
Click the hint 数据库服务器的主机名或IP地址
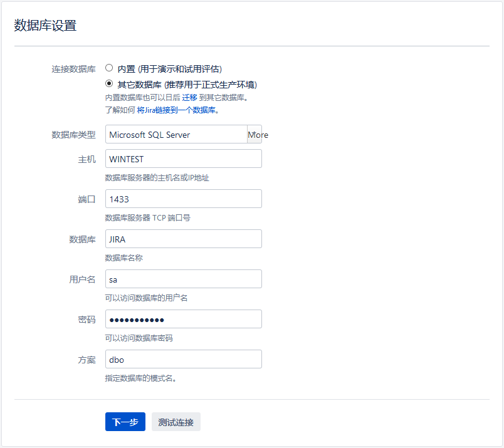click(x=157, y=178)
